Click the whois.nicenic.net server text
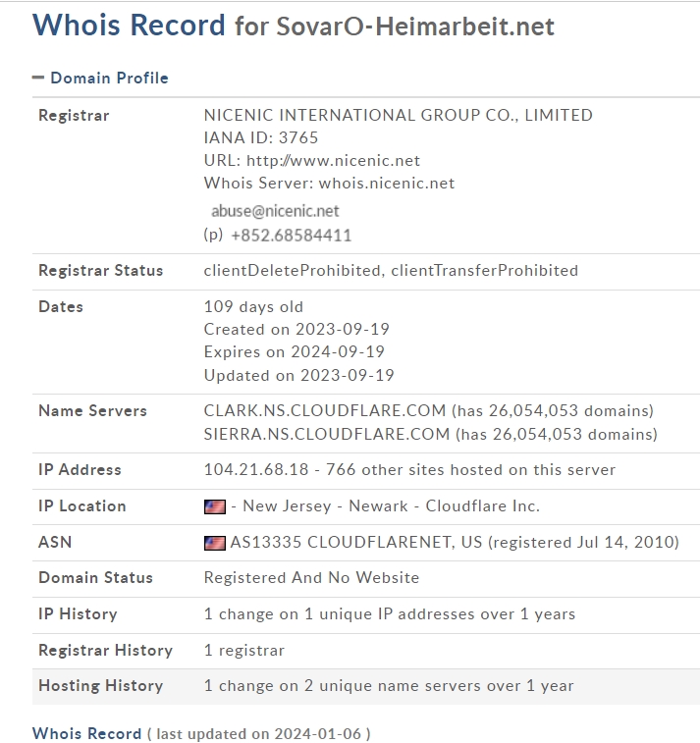This screenshot has height=743, width=700. tap(387, 184)
